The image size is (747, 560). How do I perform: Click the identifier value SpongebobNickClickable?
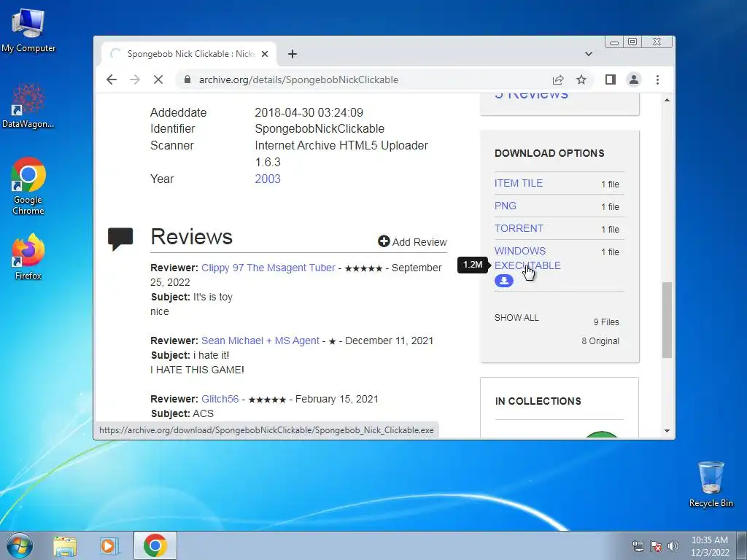pos(320,129)
